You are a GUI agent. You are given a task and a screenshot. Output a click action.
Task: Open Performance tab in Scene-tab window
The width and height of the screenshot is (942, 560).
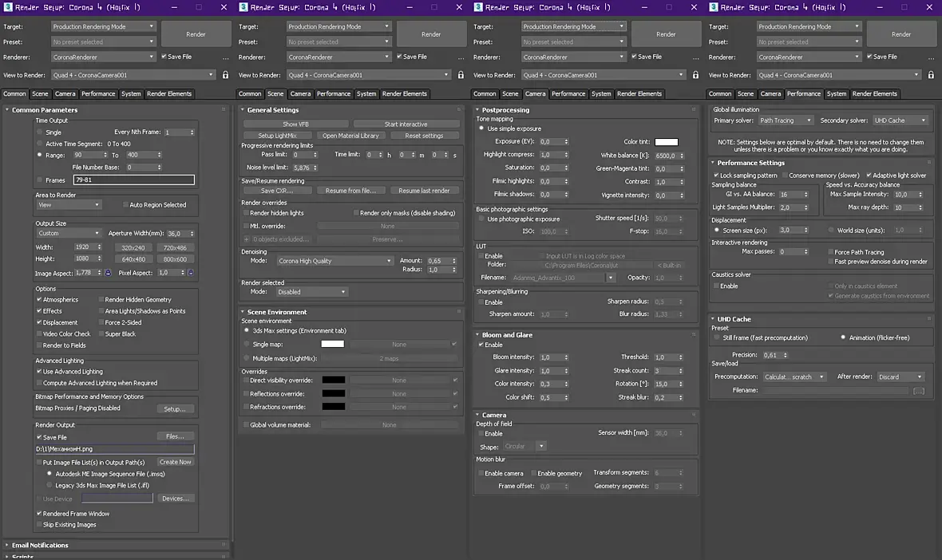pos(334,94)
